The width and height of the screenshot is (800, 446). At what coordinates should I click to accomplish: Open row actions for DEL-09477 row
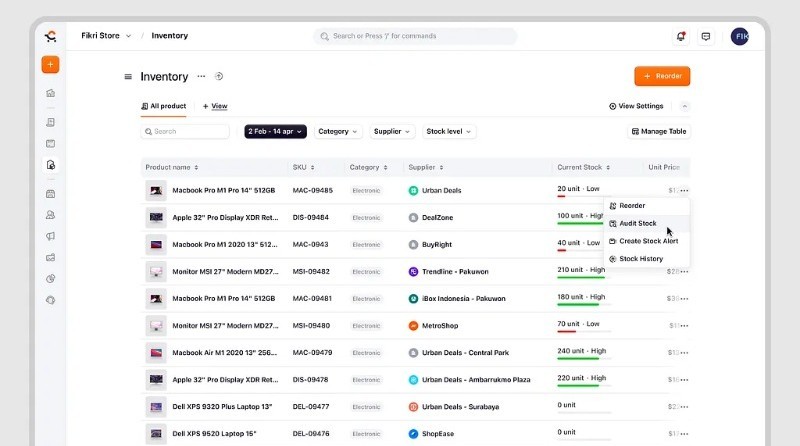tap(684, 407)
